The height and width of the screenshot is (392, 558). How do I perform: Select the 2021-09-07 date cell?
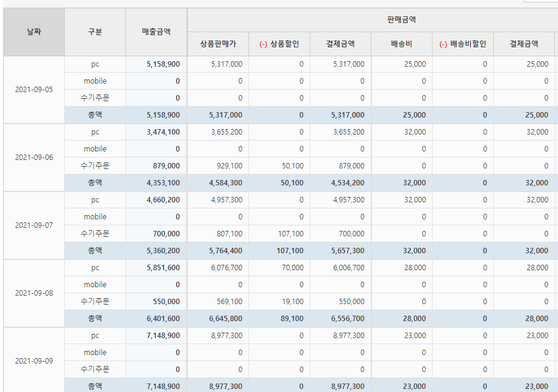pyautogui.click(x=34, y=225)
